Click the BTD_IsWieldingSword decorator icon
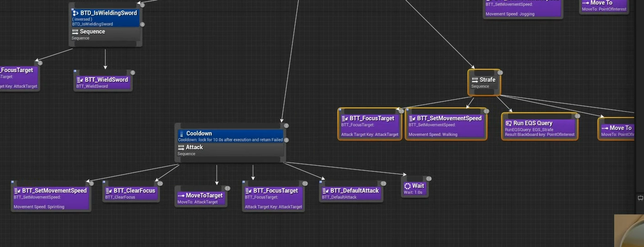This screenshot has height=247, width=644. point(75,13)
